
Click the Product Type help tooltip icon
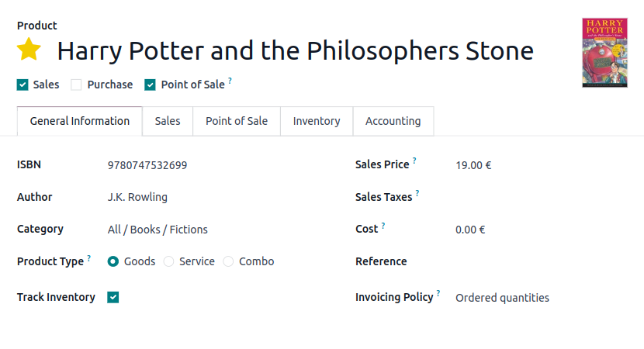(88, 257)
